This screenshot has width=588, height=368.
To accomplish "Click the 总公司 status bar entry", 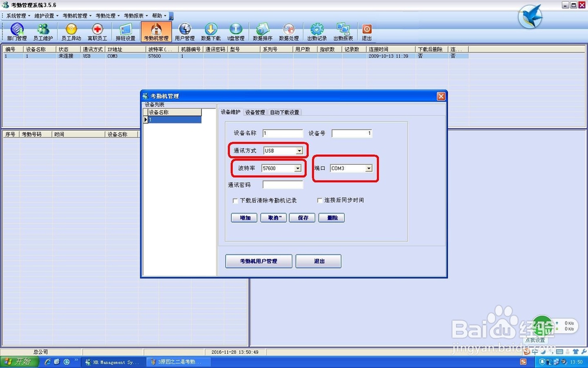I will click(x=41, y=352).
